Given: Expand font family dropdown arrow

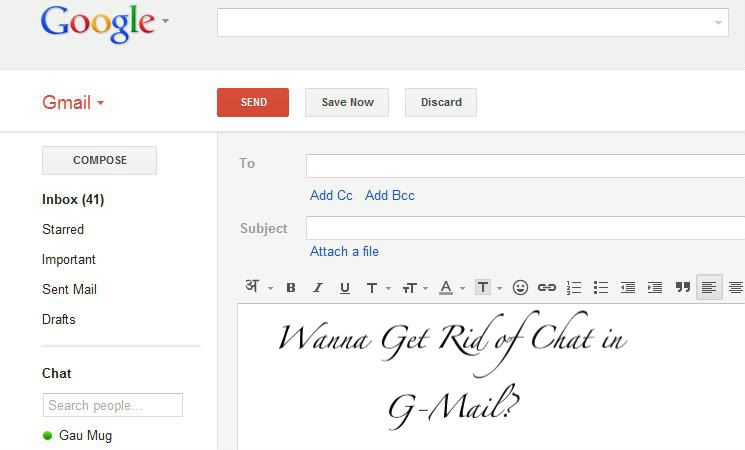Looking at the screenshot, I should click(388, 288).
